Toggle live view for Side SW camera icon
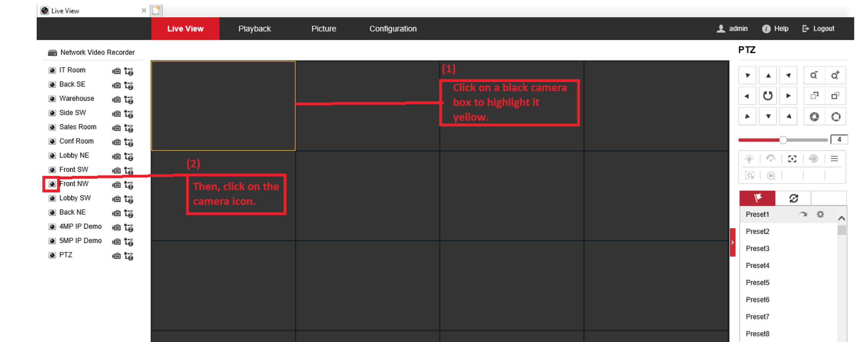 tap(52, 113)
